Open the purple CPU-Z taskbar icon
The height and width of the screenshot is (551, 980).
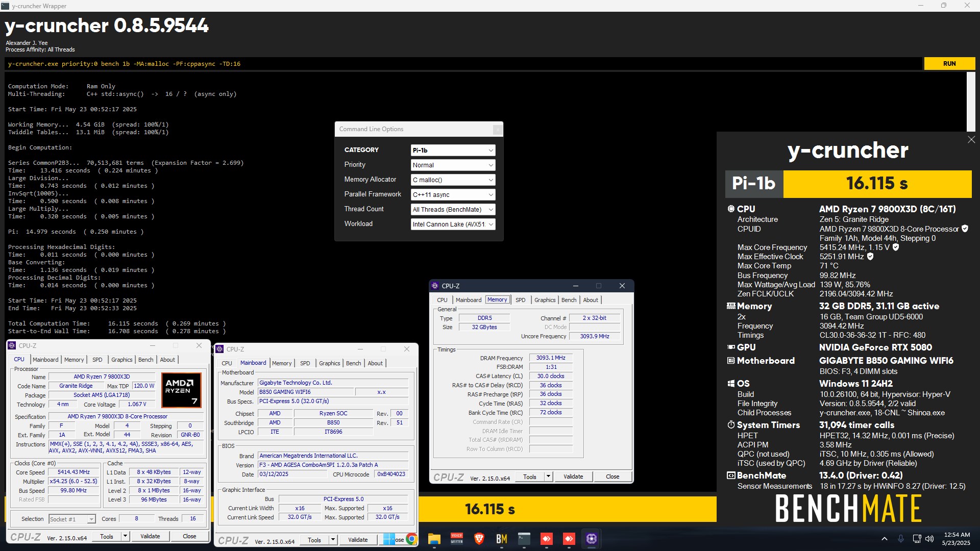pyautogui.click(x=592, y=539)
